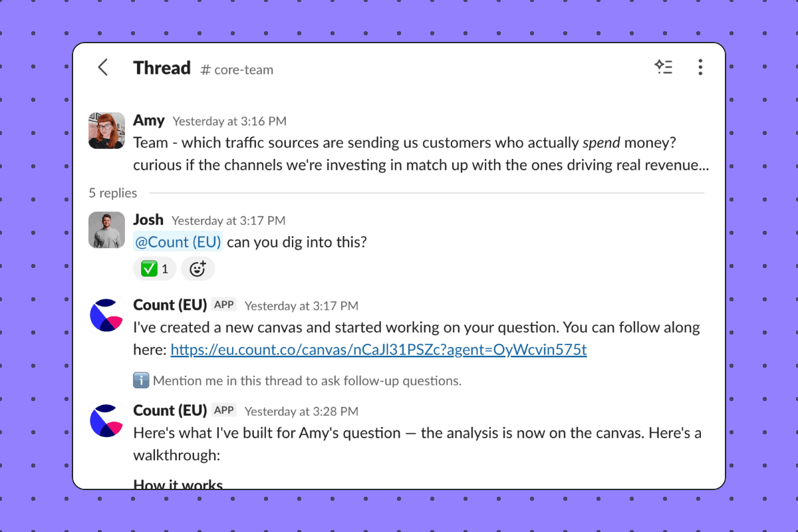Click the information emoji in the follow-up note
This screenshot has width=798, height=532.
point(142,380)
